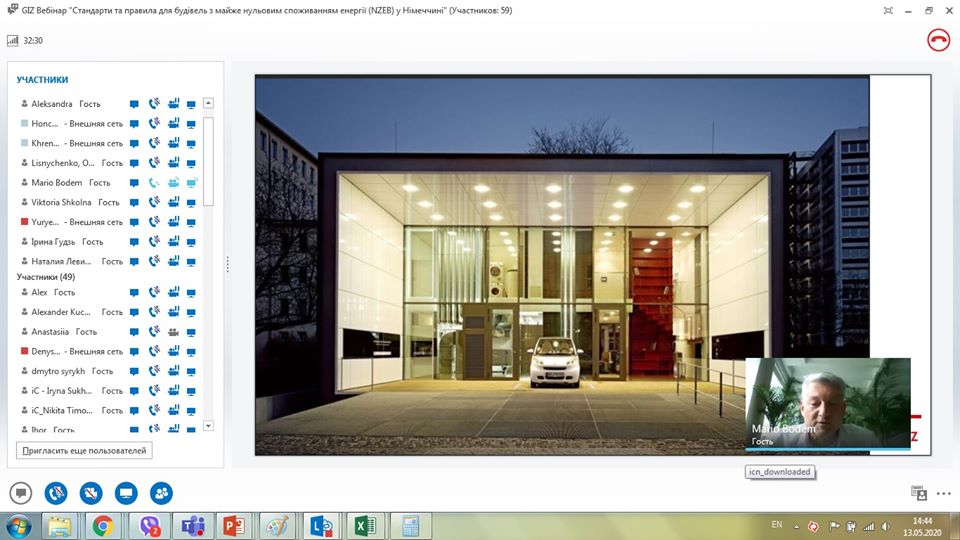Click the video icon in Anastasiia row
The height and width of the screenshot is (540, 960).
pyautogui.click(x=174, y=332)
